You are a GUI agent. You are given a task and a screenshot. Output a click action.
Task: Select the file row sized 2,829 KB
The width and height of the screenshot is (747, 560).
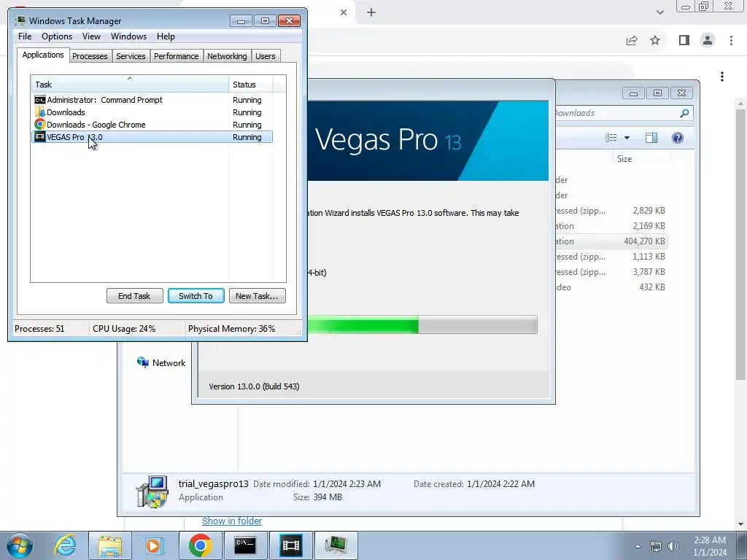coord(611,211)
